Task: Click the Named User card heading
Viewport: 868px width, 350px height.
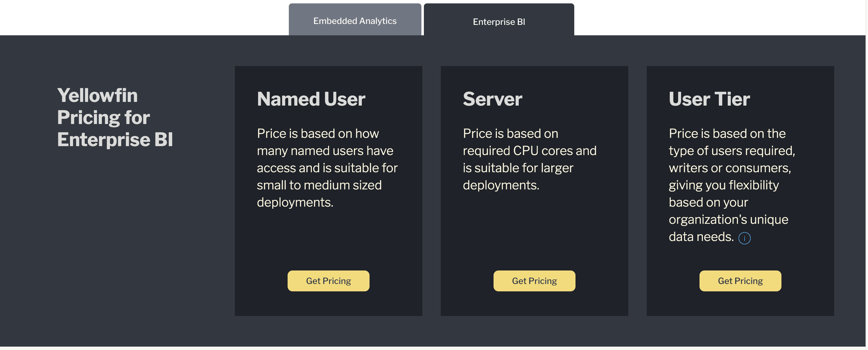Action: tap(311, 99)
